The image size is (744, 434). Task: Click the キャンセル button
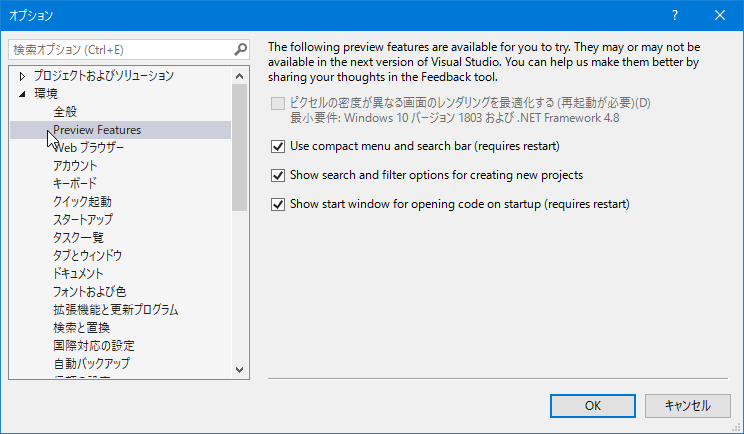tap(686, 405)
